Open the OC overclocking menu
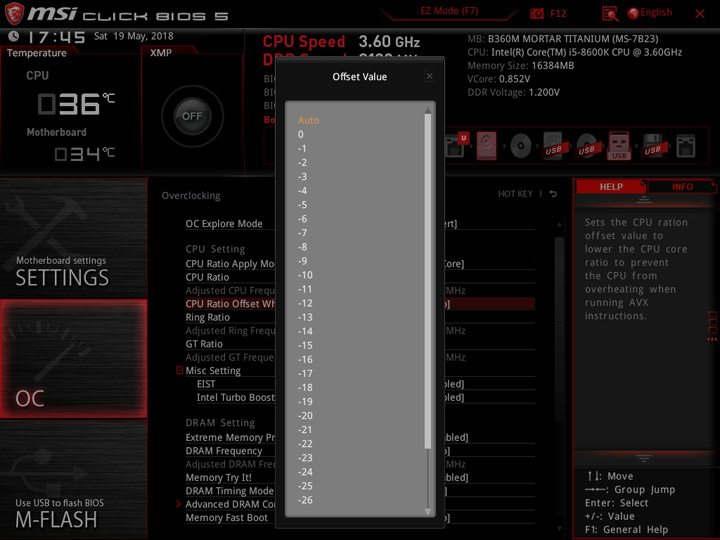Screen dimensions: 720x540 pyautogui.click(x=73, y=359)
